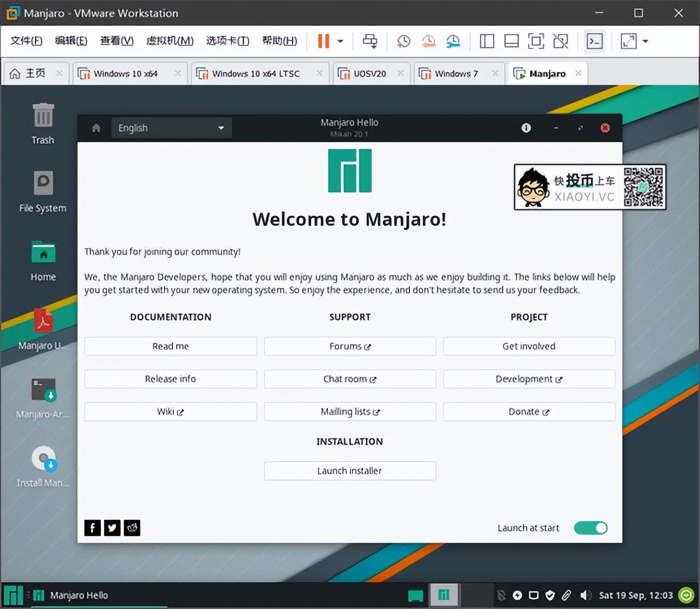This screenshot has width=700, height=609.
Task: Open the Reddit social icon
Action: pos(132,528)
